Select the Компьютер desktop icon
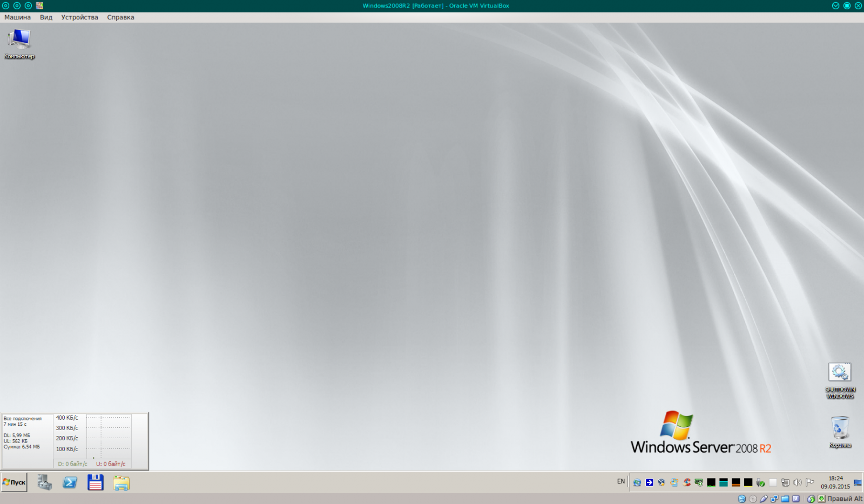 (x=19, y=44)
